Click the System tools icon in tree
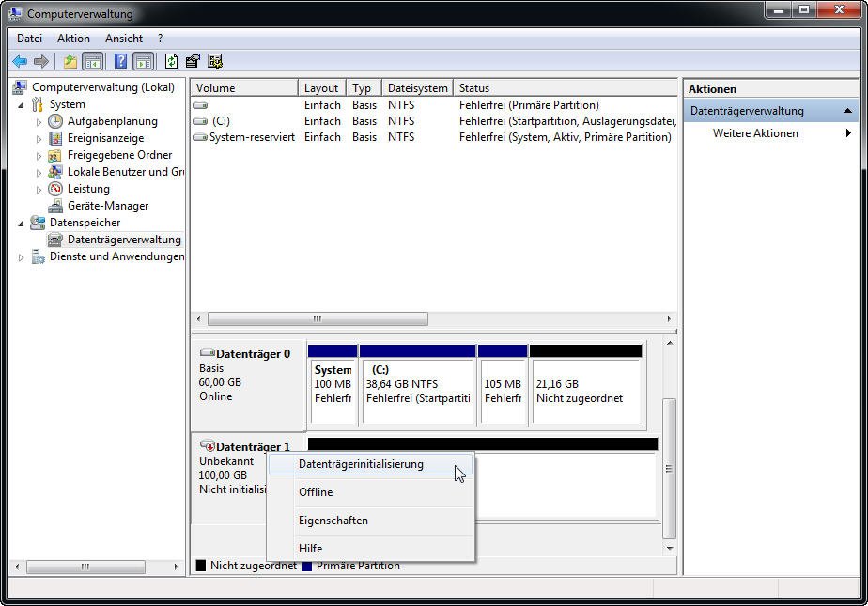 pyautogui.click(x=37, y=104)
